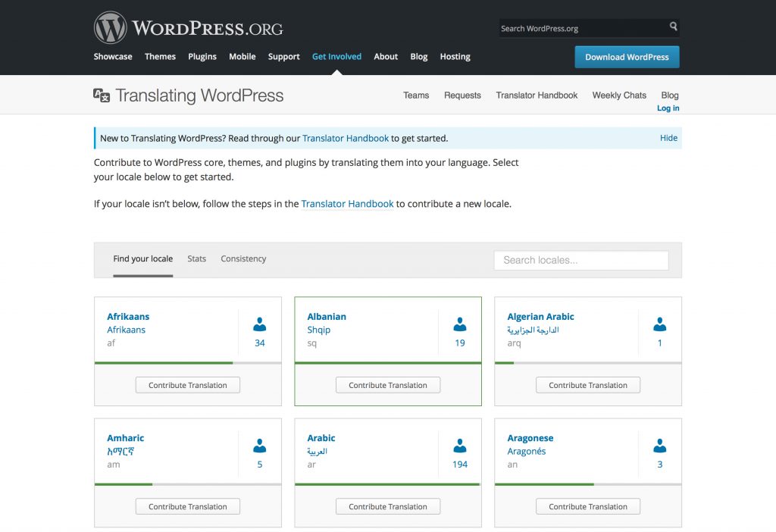Open the Amharic locale title
Image resolution: width=776 pixels, height=532 pixels.
click(x=126, y=437)
